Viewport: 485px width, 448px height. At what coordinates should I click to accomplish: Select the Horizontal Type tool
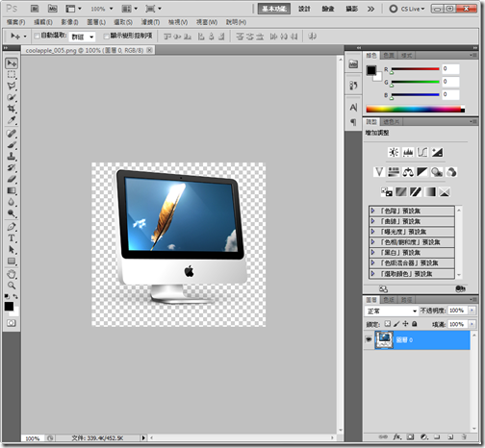(x=12, y=238)
